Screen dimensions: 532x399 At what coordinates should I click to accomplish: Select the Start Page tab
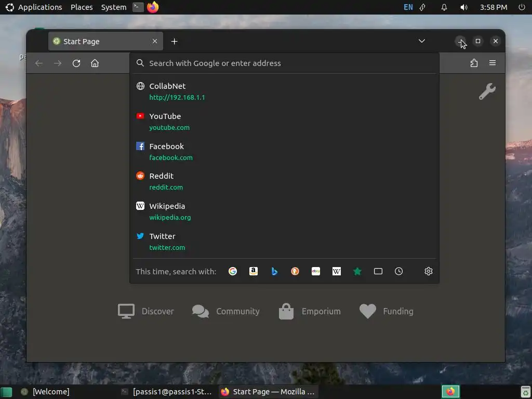pos(105,41)
